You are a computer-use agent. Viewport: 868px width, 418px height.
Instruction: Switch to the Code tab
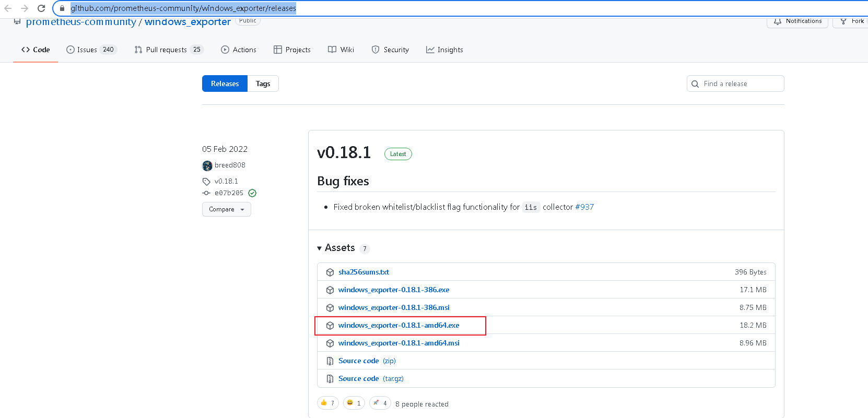[x=36, y=50]
